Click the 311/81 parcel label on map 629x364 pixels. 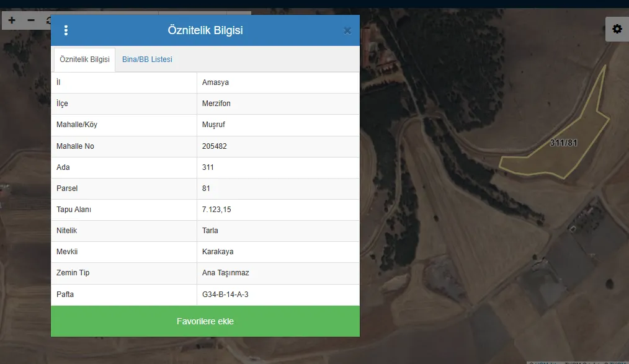coord(563,143)
